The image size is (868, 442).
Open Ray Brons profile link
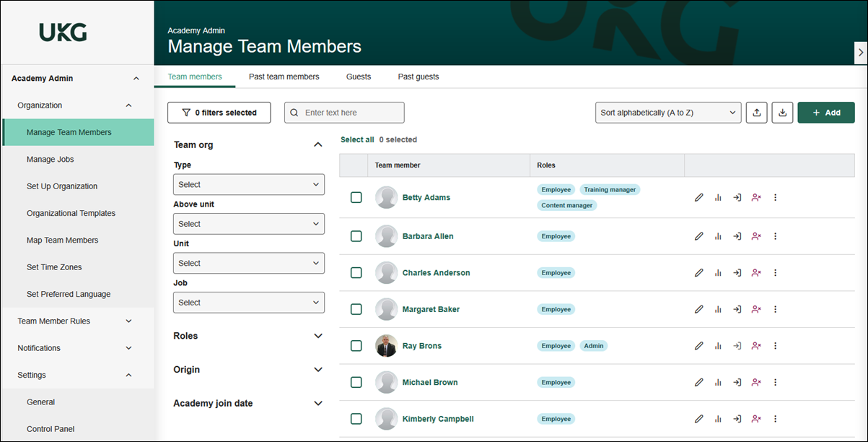(x=422, y=346)
